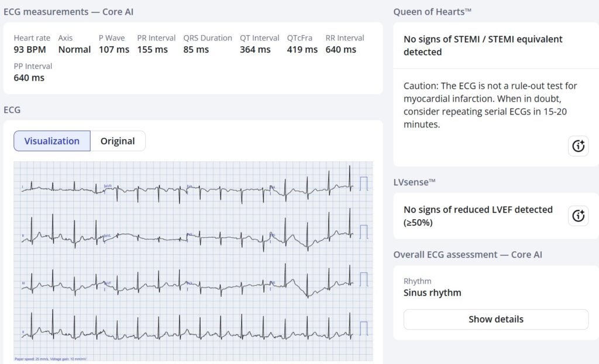The width and height of the screenshot is (599, 364).
Task: Click calibration pulse marker on lead II row
Action: click(364, 231)
